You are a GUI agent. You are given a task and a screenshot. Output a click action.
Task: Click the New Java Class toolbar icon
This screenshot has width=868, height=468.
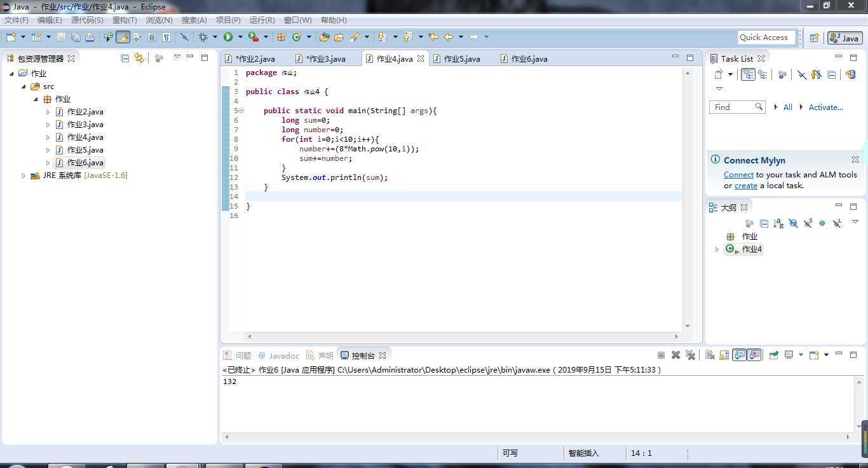click(x=296, y=38)
